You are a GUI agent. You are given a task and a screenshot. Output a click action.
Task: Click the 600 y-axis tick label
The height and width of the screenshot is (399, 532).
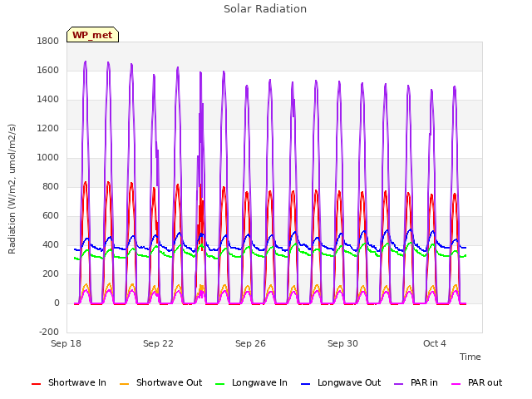(x=51, y=216)
